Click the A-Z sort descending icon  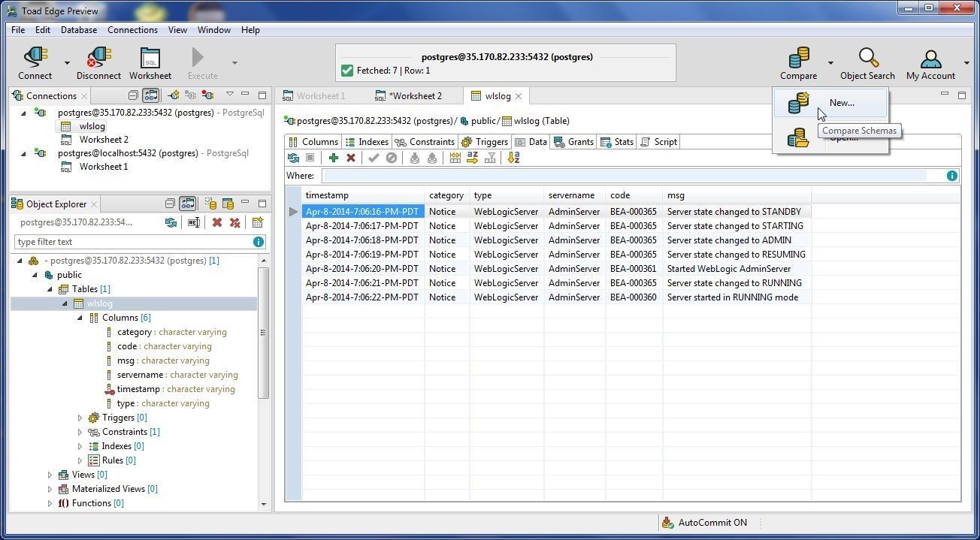coord(514,158)
